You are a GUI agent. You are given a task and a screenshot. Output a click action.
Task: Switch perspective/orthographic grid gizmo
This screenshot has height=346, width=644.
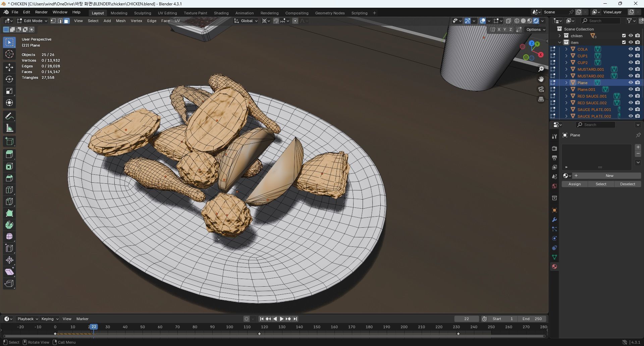[x=541, y=99]
